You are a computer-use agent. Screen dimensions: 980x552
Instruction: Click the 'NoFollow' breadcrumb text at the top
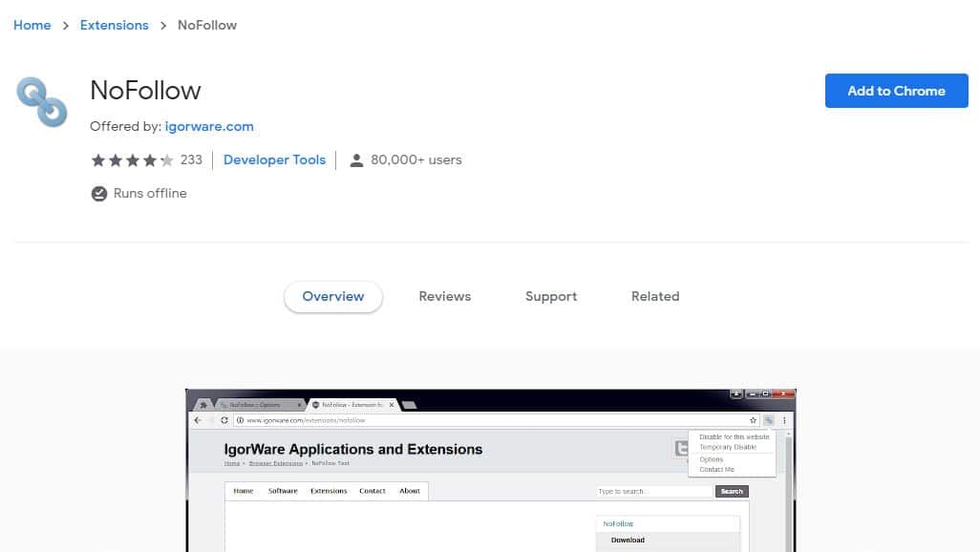click(207, 25)
